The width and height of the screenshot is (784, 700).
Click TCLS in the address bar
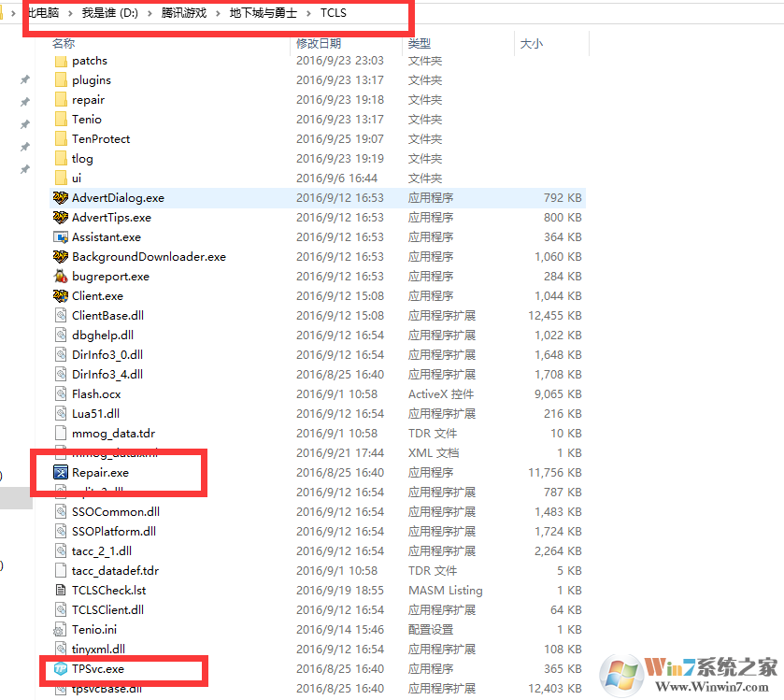[333, 13]
